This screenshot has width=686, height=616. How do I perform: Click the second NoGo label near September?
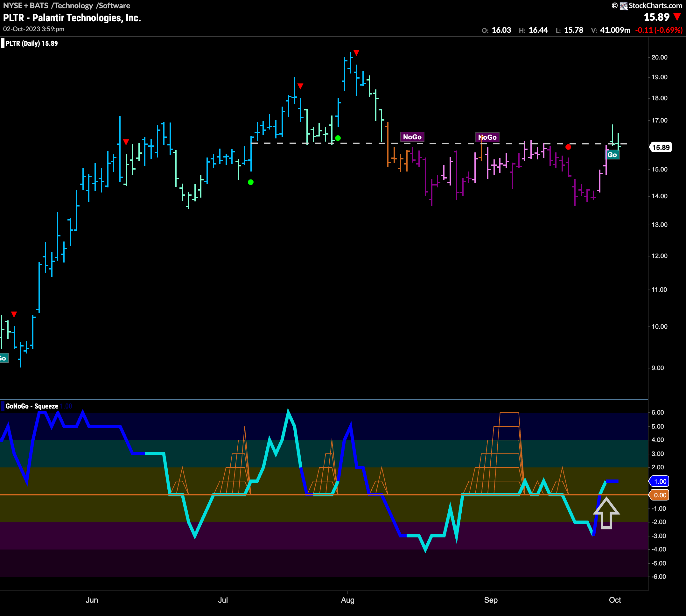coord(487,137)
